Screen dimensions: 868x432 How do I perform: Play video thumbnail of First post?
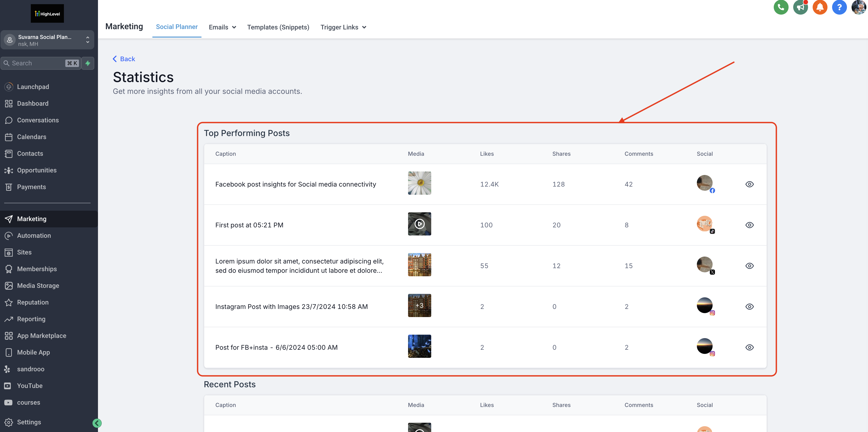click(x=419, y=224)
